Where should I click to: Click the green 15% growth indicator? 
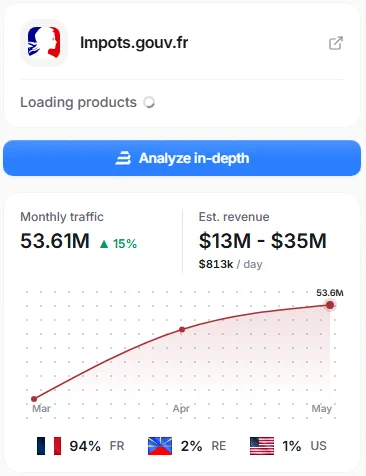[118, 244]
